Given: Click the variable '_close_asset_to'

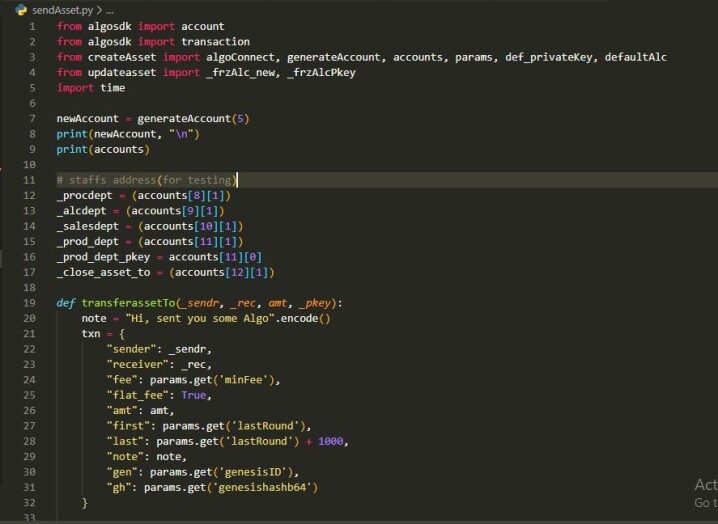Looking at the screenshot, I should (103, 273).
